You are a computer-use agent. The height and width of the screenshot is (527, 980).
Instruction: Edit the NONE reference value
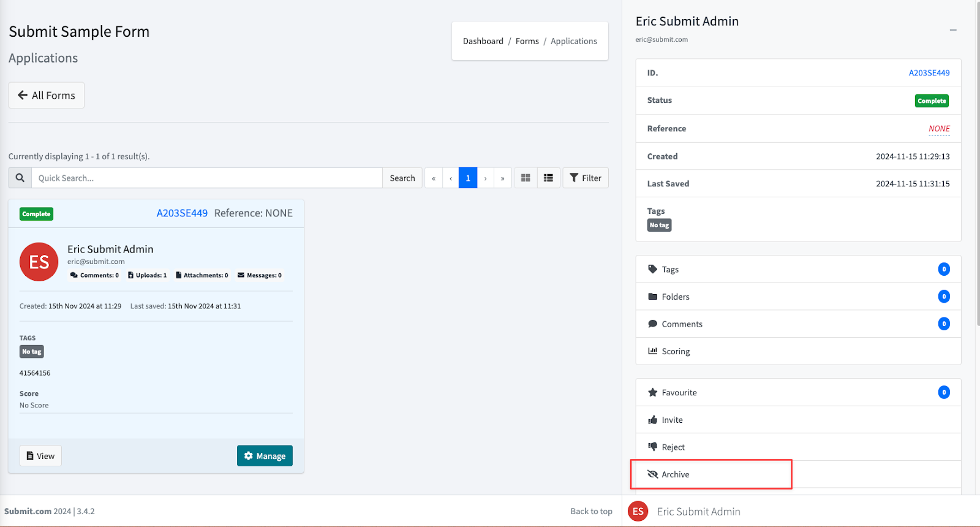[939, 129]
